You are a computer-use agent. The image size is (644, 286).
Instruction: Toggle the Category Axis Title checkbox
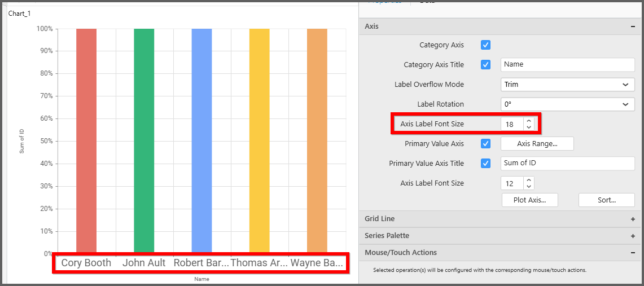485,65
